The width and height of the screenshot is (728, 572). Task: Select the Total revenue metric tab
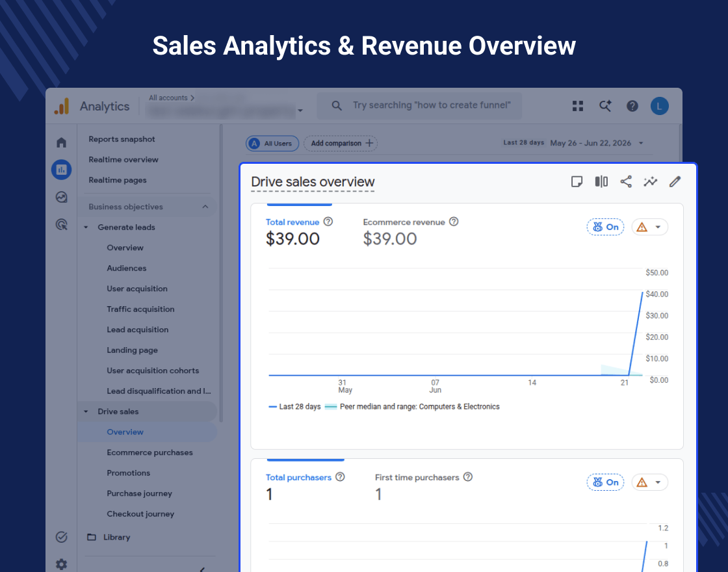pyautogui.click(x=299, y=231)
